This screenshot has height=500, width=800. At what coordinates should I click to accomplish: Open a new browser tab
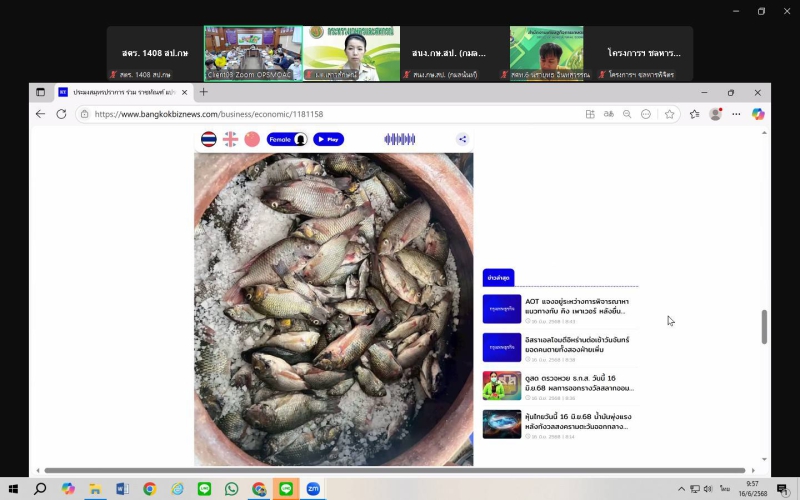204,92
